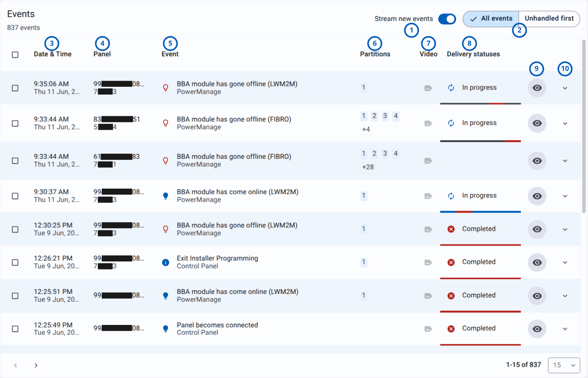Check the 12:25:51 PM event row
This screenshot has width=588, height=378.
tap(15, 296)
